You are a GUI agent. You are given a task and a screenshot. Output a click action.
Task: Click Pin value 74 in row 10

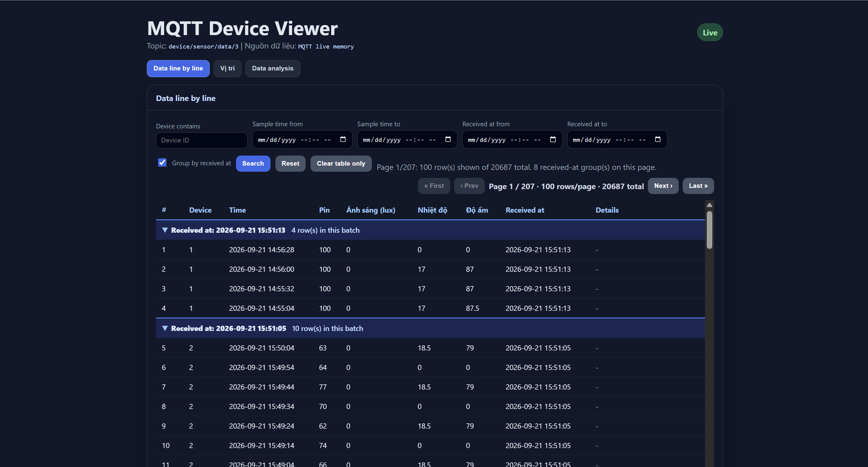[323, 446]
